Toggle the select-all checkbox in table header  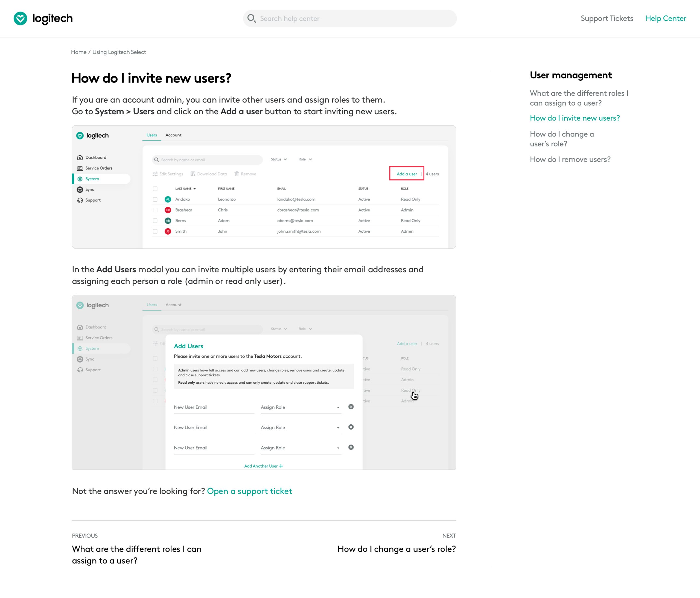click(155, 189)
